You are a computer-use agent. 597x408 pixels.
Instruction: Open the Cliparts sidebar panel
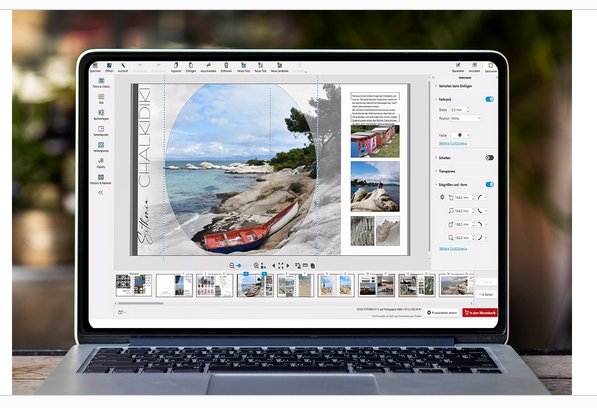click(101, 163)
